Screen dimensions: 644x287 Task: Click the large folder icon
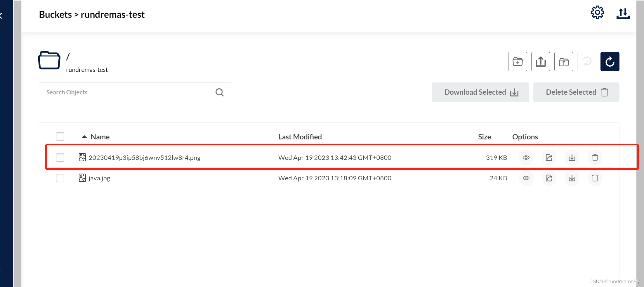49,60
